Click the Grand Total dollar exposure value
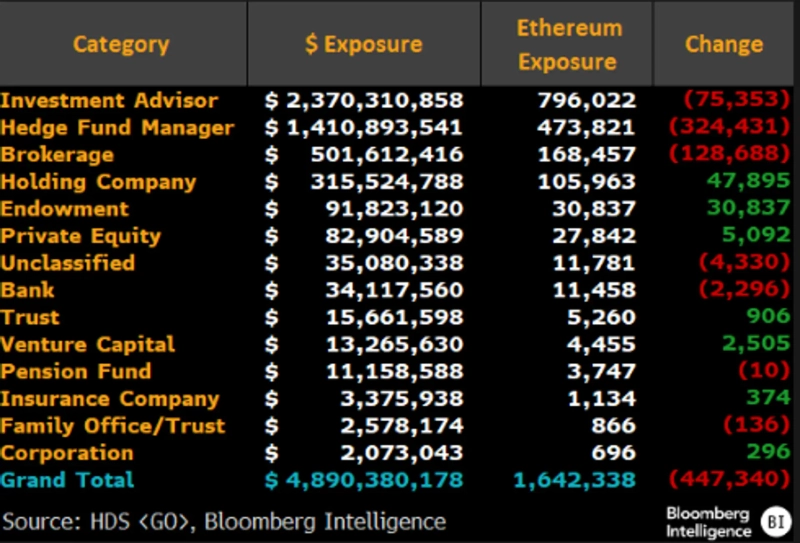Screen dimensions: 800x543 click(364, 480)
